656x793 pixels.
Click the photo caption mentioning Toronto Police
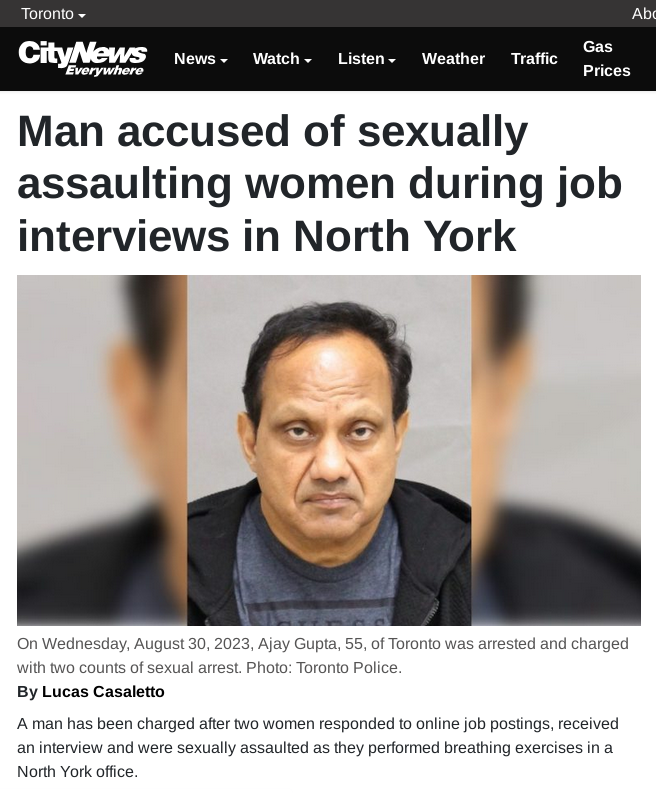point(323,655)
